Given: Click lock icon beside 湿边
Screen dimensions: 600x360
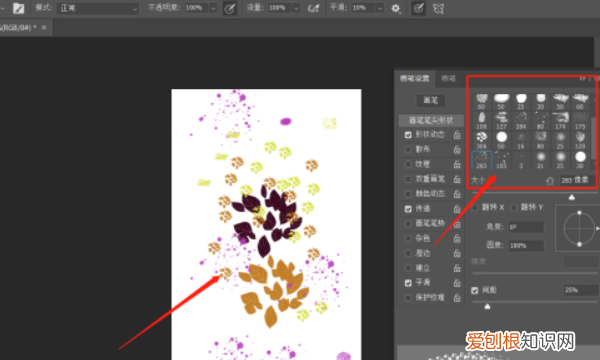Looking at the screenshot, I should click(x=457, y=253).
